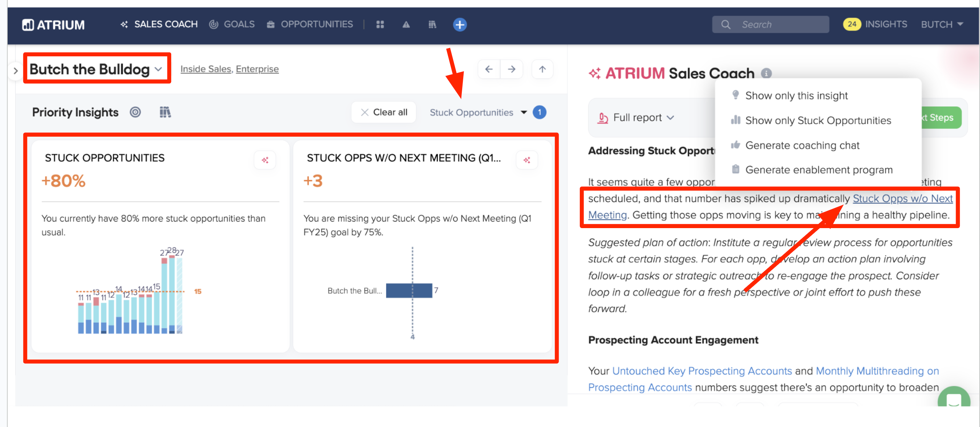Open the Sales Coach nav item
Viewport: 980px width, 427px height.
[159, 24]
